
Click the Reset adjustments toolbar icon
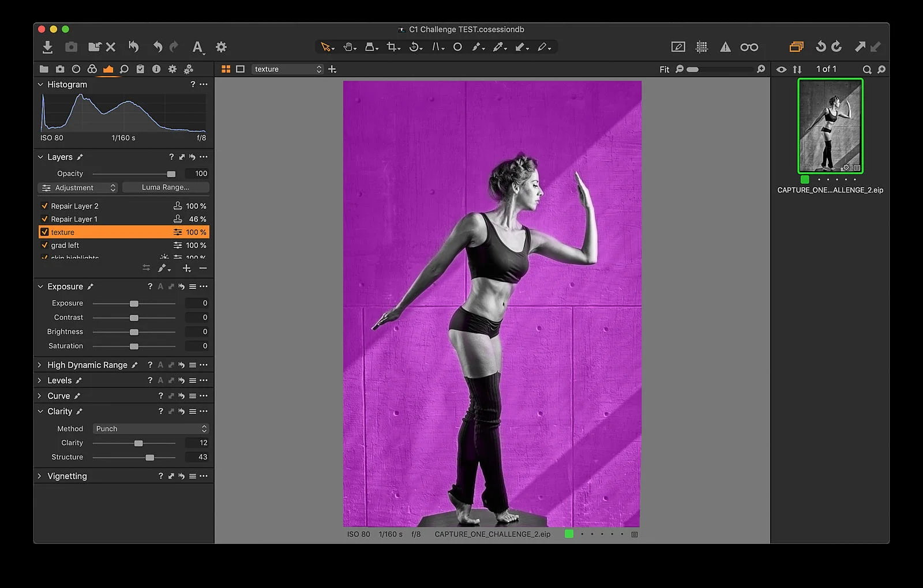pos(134,47)
